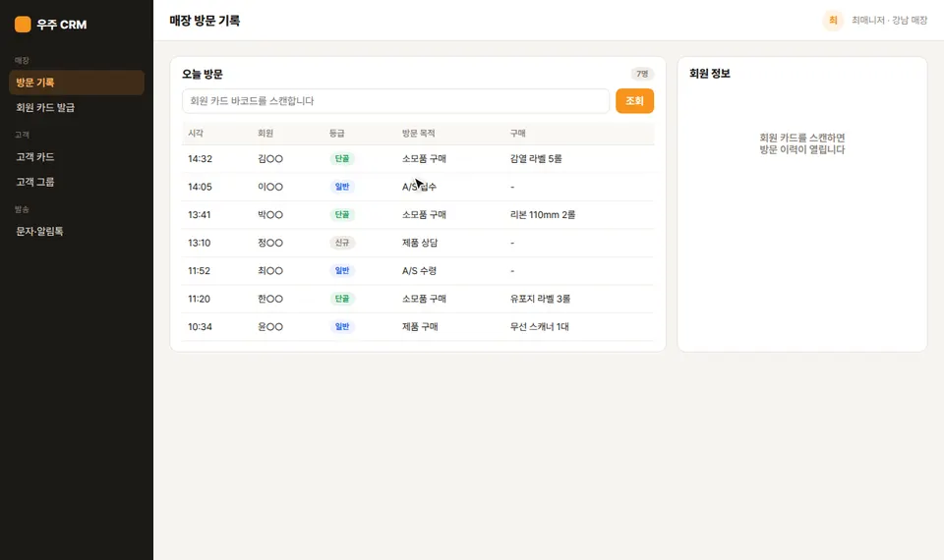Screen dimensions: 944x560
Task: Open 회원 카드 발급 menu item
Action: [x=77, y=108]
